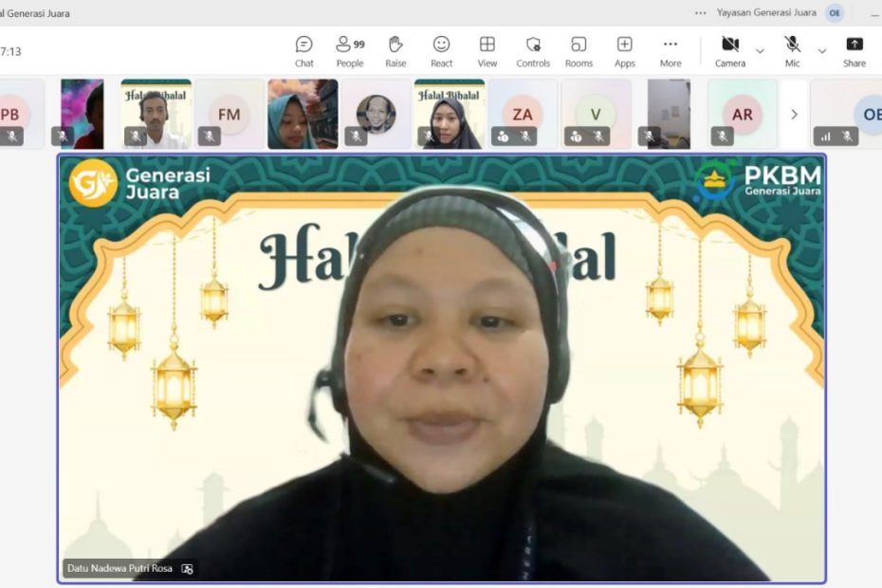Screen dimensions: 882x588
Task: Open the Controls meeting options
Action: tap(533, 51)
